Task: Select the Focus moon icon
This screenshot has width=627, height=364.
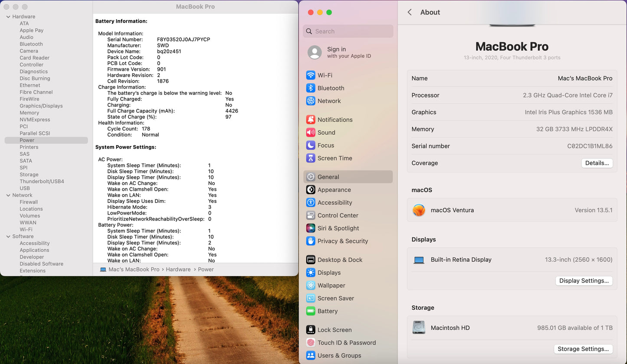Action: [311, 145]
